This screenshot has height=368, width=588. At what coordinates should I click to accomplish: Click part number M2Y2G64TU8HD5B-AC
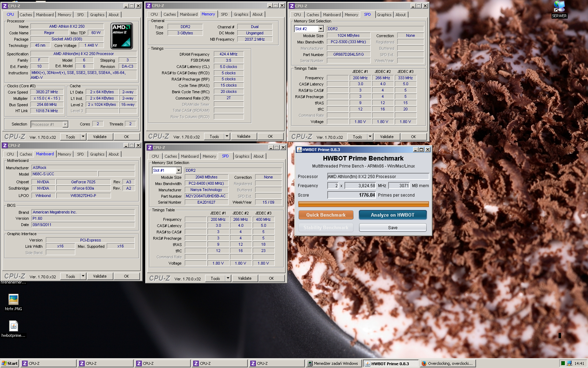pyautogui.click(x=206, y=196)
